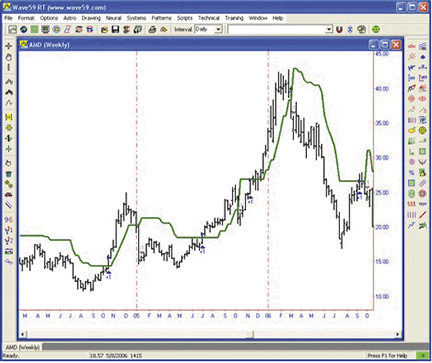Select the 'abc' text annotation tool
Viewport: 432px width, 363px height.
412,46
